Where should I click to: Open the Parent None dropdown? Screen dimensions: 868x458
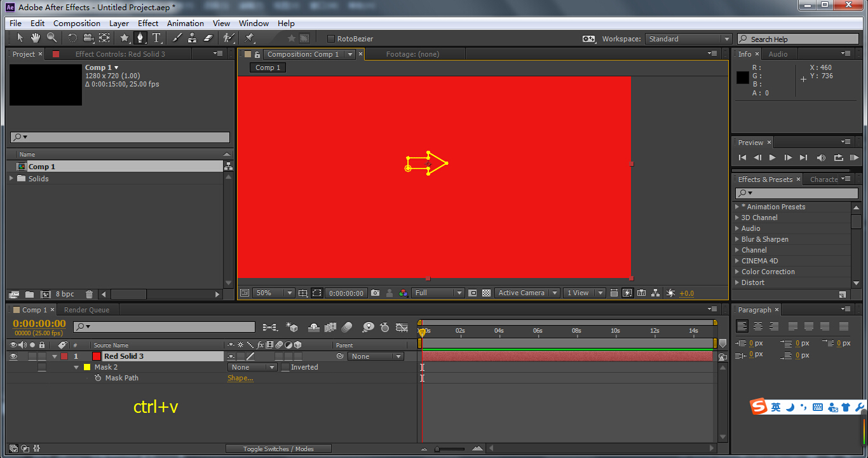coord(376,357)
